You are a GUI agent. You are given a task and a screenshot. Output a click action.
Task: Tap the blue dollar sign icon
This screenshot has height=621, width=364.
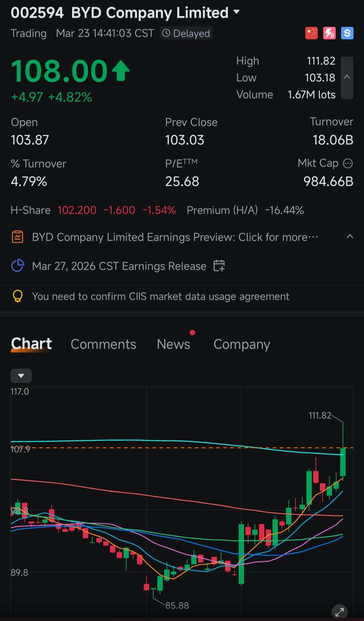347,33
